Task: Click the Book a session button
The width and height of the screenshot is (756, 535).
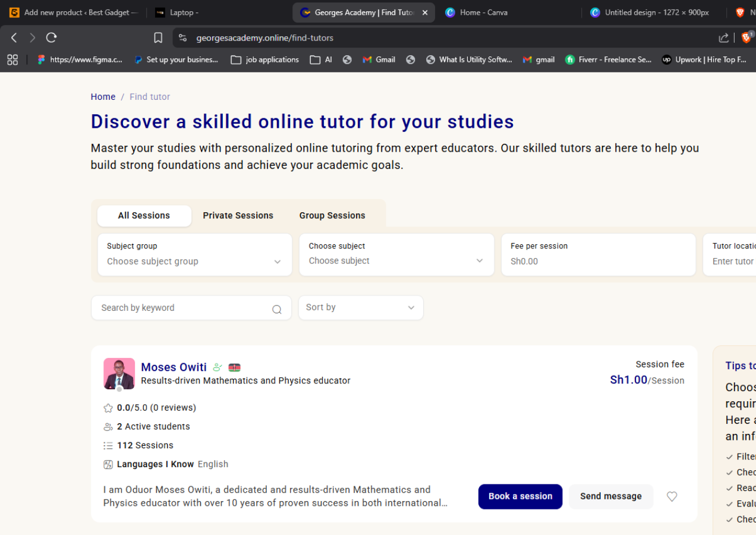Action: pyautogui.click(x=520, y=496)
